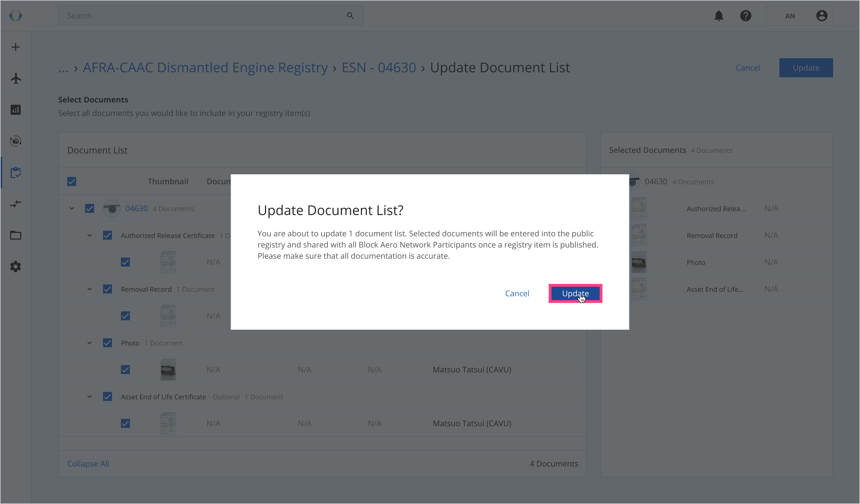Collapse the Authorized Release Certificate group
860x504 pixels.
(89, 235)
